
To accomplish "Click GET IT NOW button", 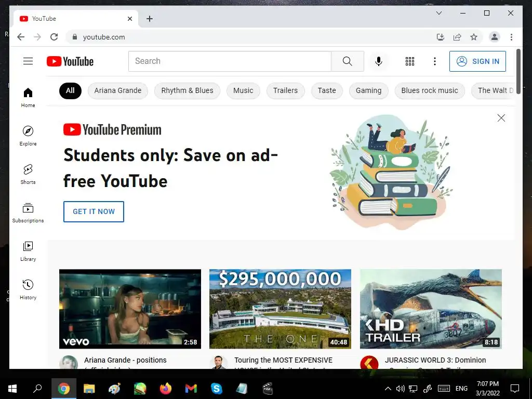I will pyautogui.click(x=94, y=211).
